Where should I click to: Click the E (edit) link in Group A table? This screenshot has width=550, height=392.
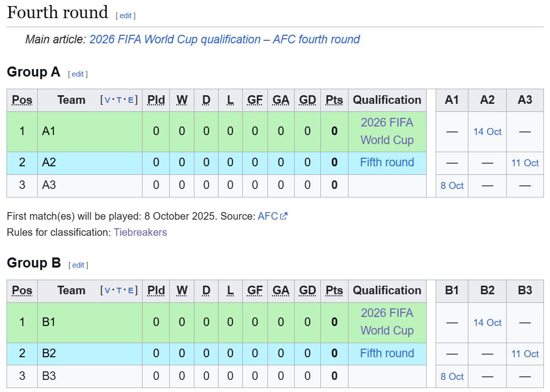click(130, 100)
